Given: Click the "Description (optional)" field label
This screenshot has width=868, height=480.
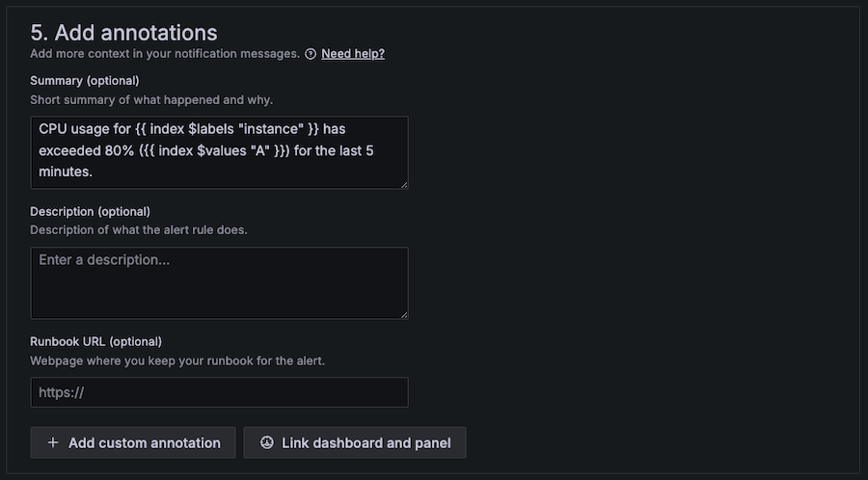Looking at the screenshot, I should 91,212.
